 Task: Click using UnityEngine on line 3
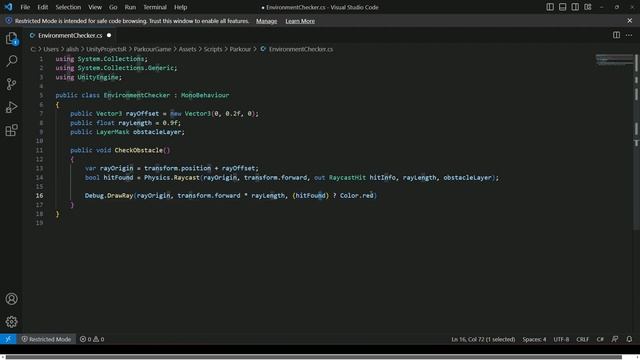pos(89,77)
